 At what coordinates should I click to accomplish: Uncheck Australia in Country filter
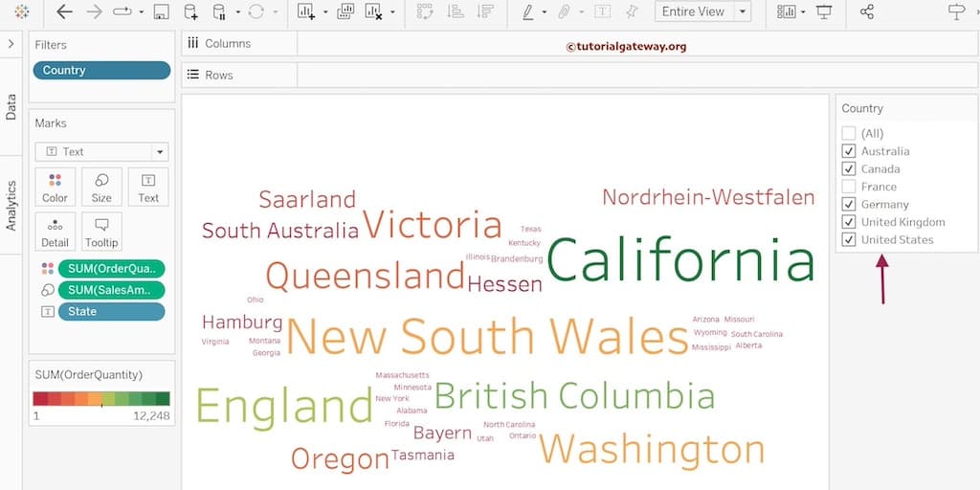(x=848, y=150)
